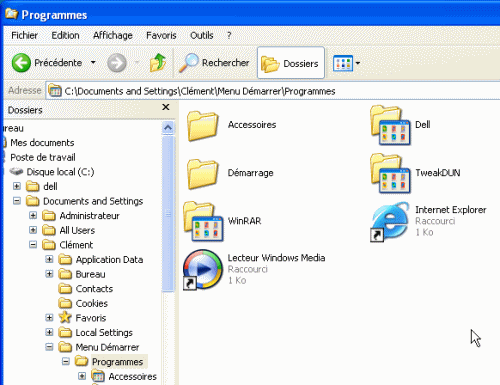Click the dell folder icon in tree

pyautogui.click(x=33, y=186)
